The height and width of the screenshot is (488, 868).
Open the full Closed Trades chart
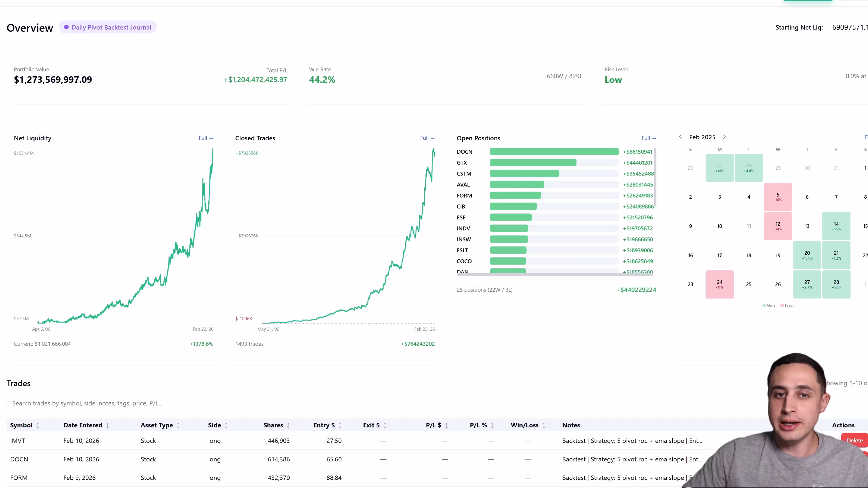coord(427,138)
